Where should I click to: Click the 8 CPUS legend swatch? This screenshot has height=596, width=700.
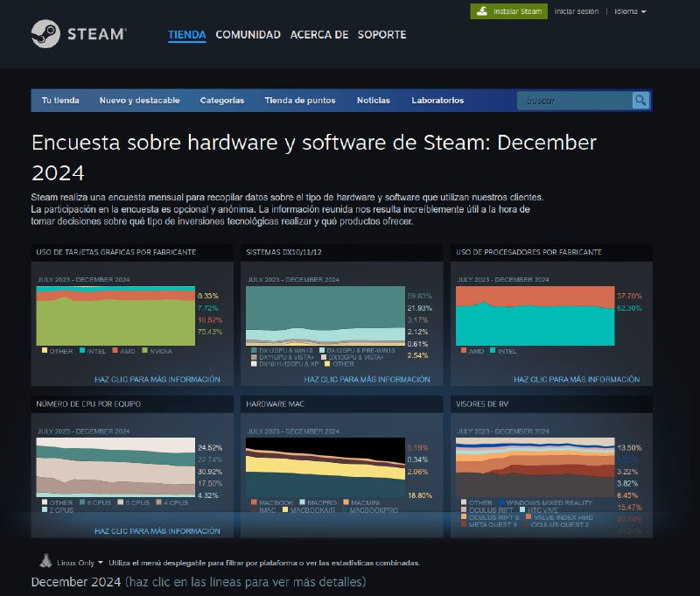pos(82,502)
